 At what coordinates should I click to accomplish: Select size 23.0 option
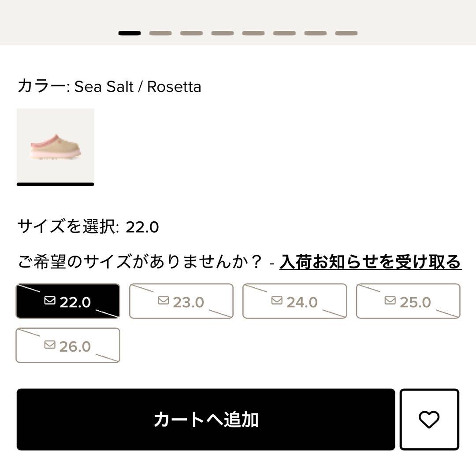click(181, 301)
